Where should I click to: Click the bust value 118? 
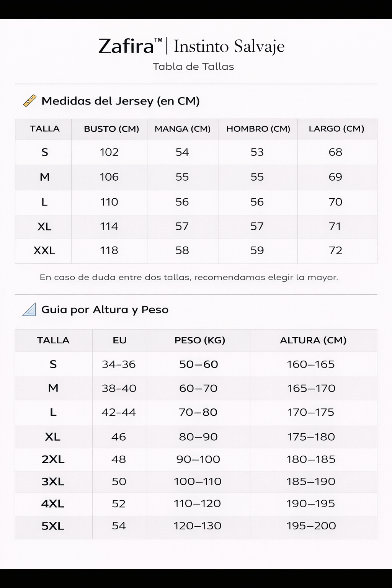pos(109,250)
